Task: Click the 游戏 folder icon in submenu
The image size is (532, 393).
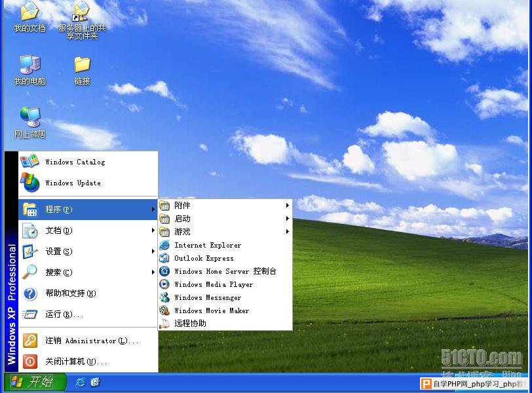Action: (x=164, y=232)
